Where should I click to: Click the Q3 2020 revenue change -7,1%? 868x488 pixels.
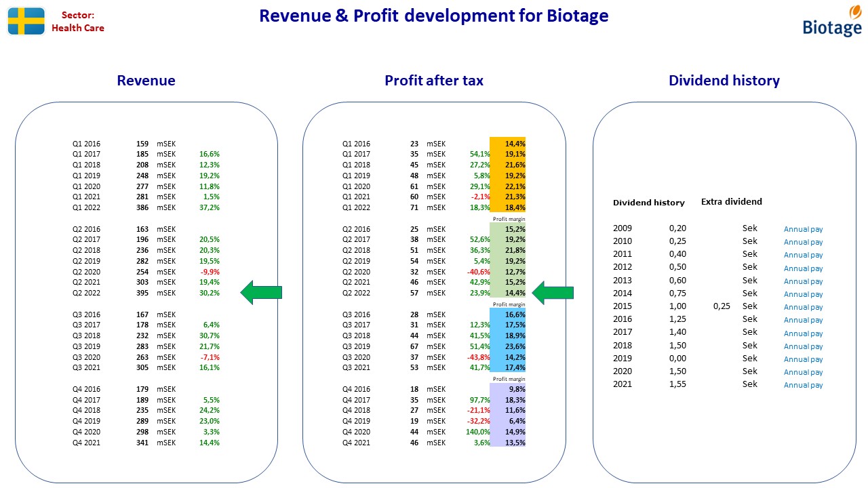point(210,357)
